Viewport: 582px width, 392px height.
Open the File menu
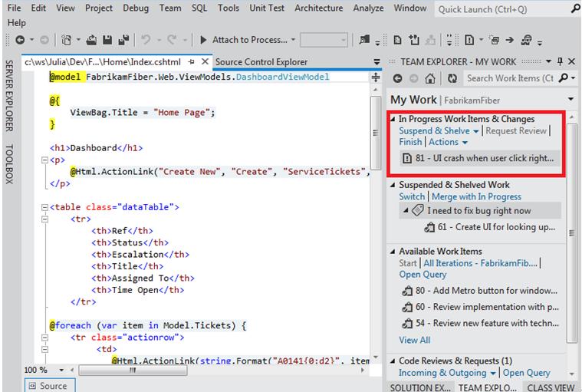pos(14,8)
